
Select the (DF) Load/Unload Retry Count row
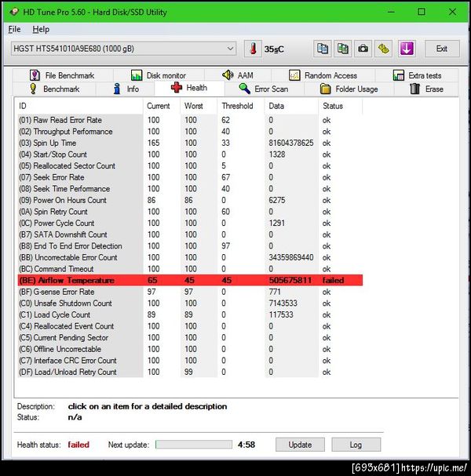(190, 372)
